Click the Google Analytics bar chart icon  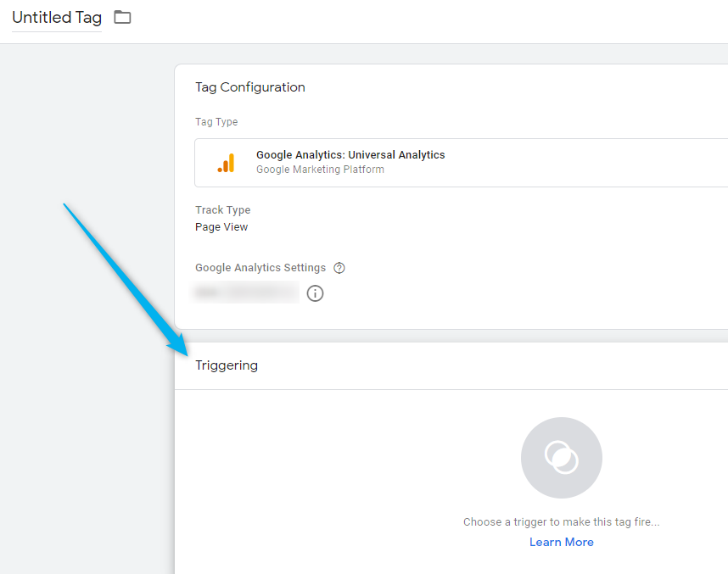click(226, 163)
